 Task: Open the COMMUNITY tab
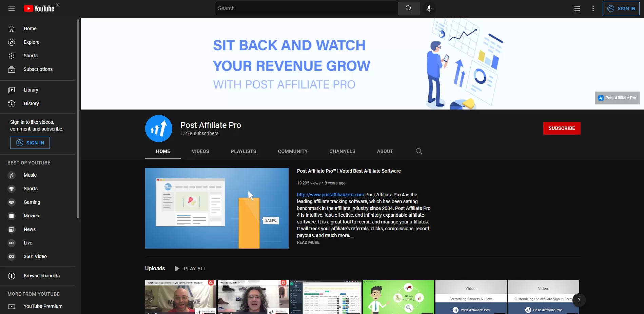coord(292,151)
